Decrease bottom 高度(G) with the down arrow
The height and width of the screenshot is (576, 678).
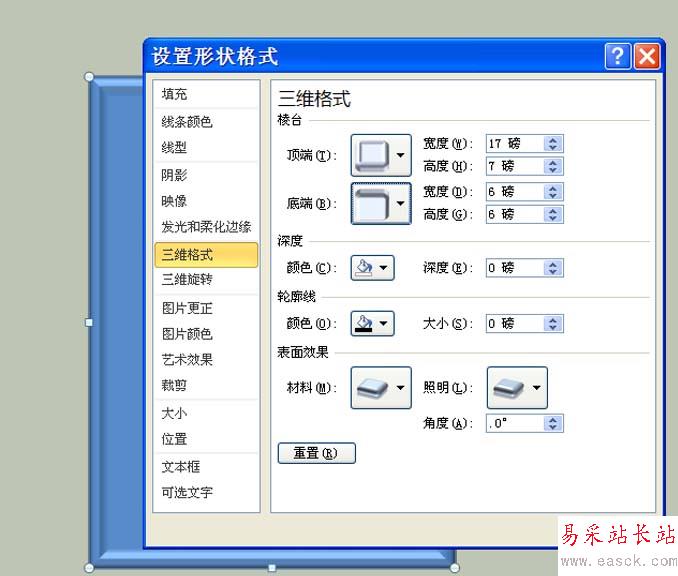click(553, 218)
